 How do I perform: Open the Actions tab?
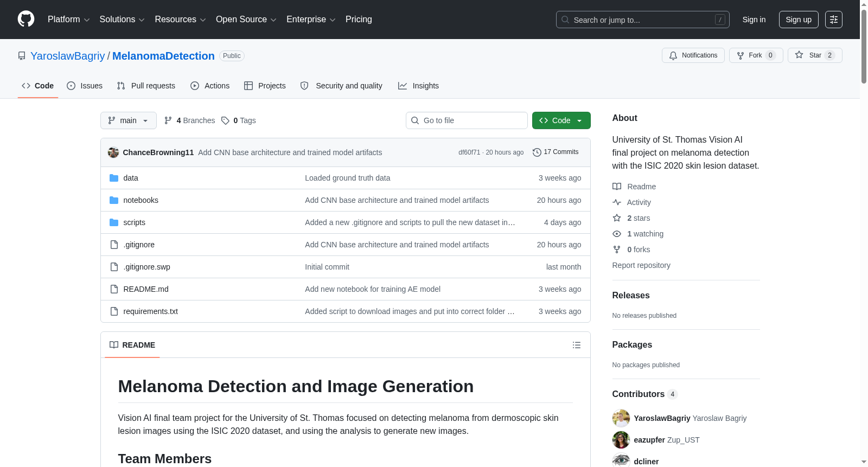[x=210, y=86]
